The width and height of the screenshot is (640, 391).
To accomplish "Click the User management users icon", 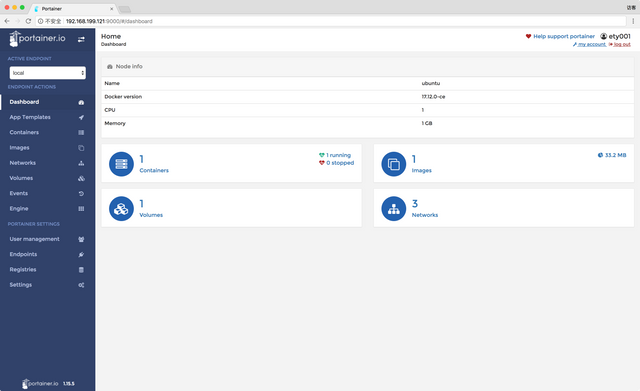I will (x=81, y=239).
